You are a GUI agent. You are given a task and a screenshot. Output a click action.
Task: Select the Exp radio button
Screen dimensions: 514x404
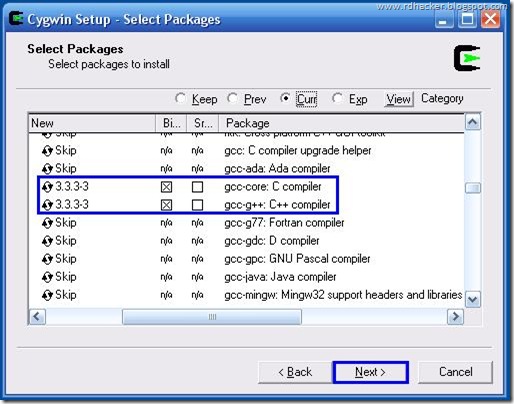(337, 98)
